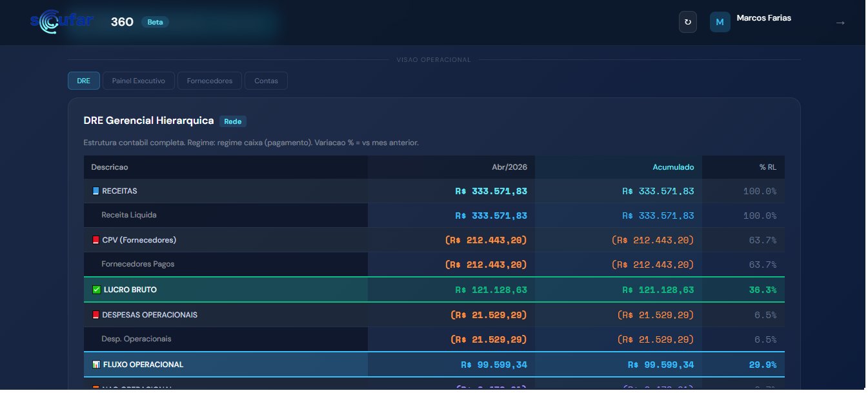This screenshot has height=393, width=868.
Task: Click the DRE Gerencial Hierarquica heading
Action: point(148,121)
